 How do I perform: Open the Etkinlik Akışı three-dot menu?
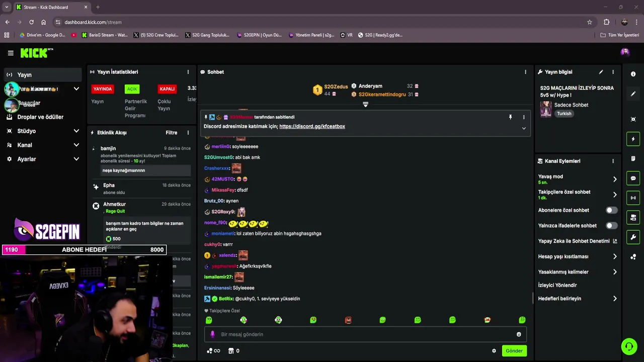(188, 133)
